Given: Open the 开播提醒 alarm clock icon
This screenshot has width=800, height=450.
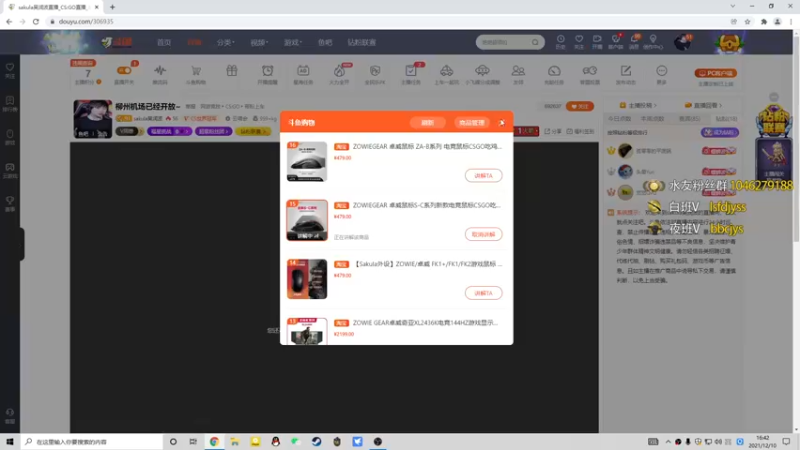Looking at the screenshot, I should [x=267, y=71].
